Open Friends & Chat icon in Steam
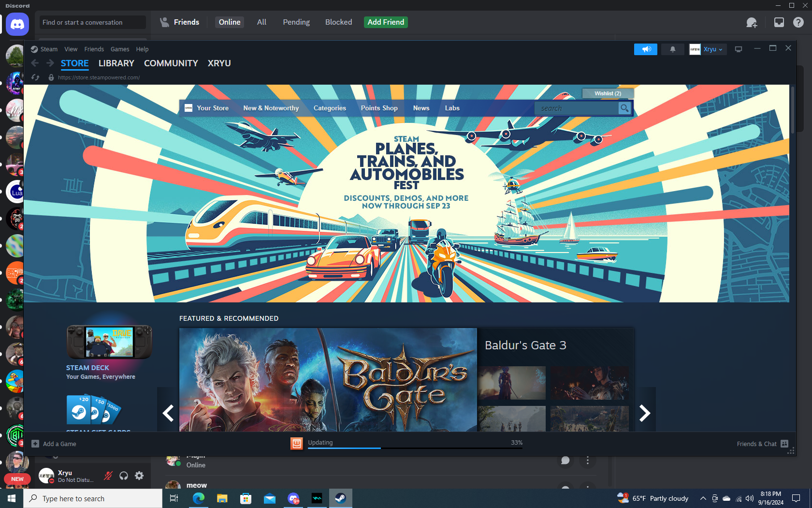The width and height of the screenshot is (812, 508). pyautogui.click(x=784, y=444)
